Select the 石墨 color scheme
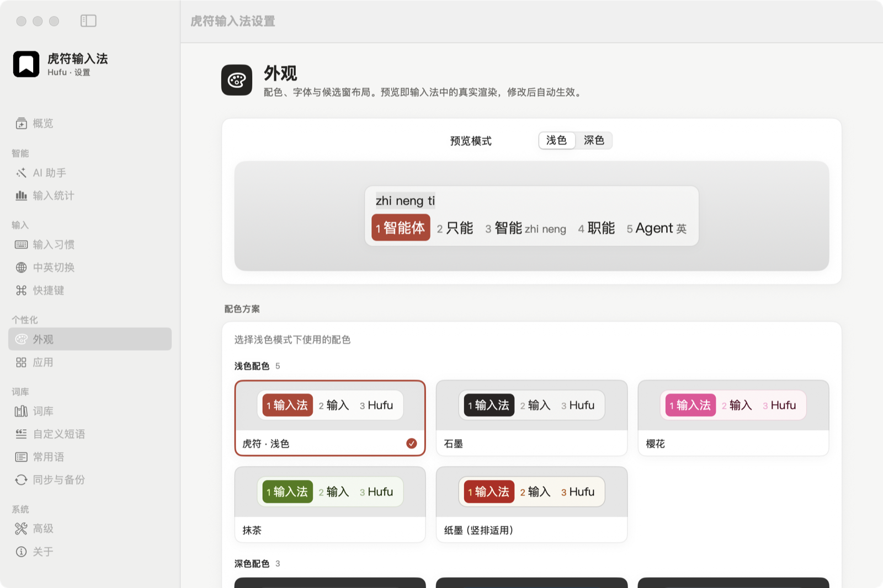883x588 pixels. tap(531, 418)
